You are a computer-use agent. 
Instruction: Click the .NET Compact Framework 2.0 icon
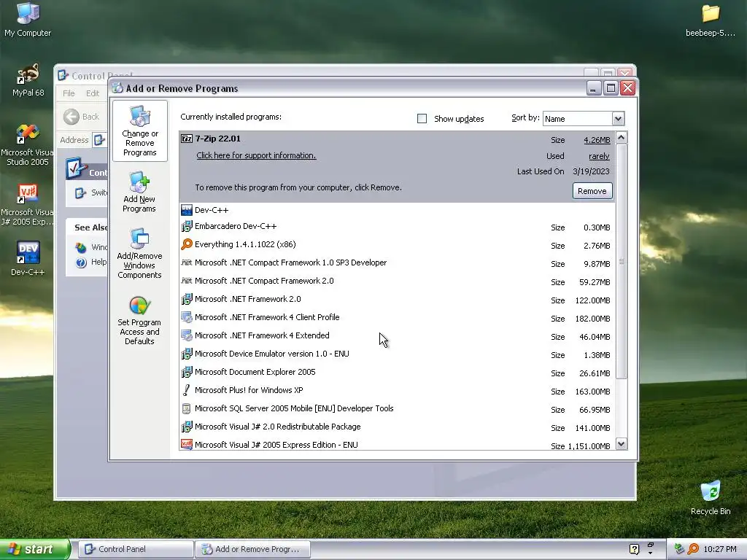(187, 281)
